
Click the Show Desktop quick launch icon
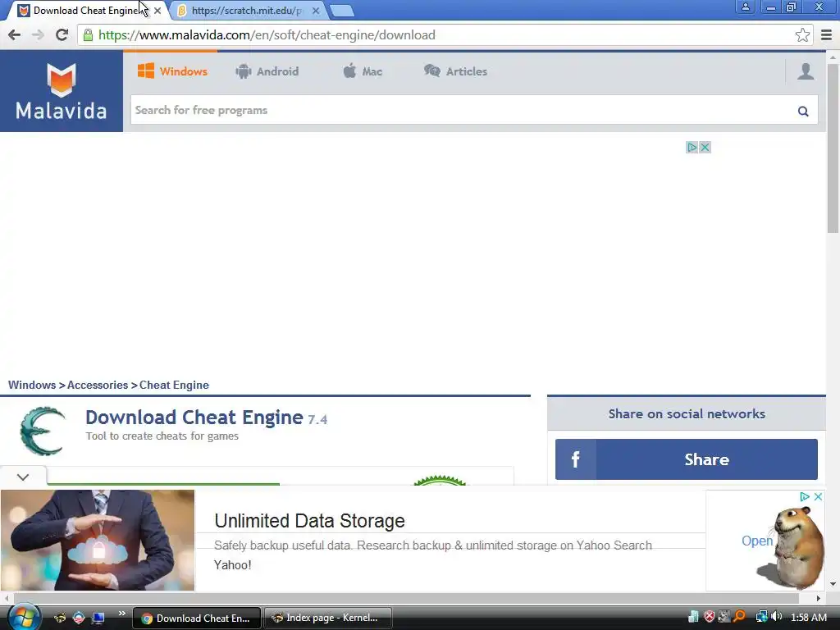[x=98, y=618]
